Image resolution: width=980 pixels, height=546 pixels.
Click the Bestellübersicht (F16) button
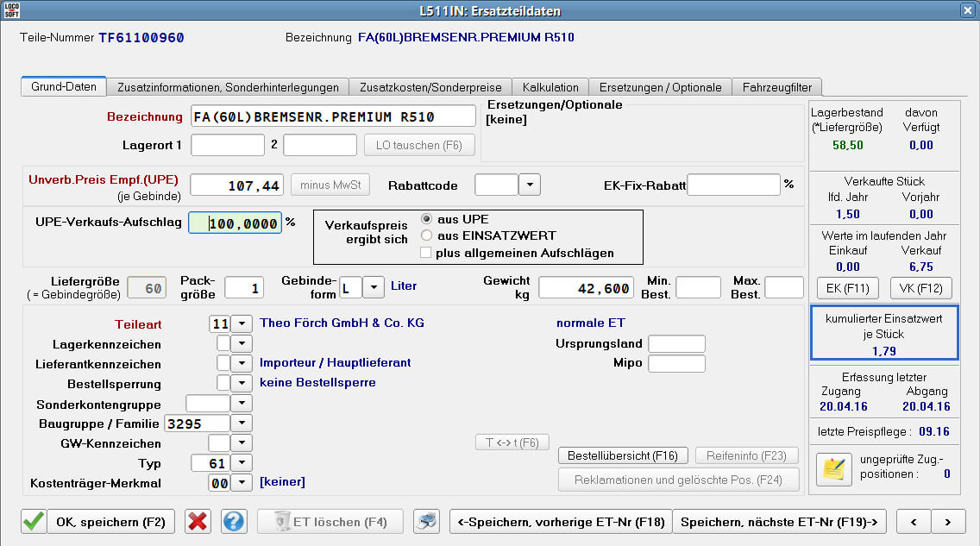click(623, 455)
